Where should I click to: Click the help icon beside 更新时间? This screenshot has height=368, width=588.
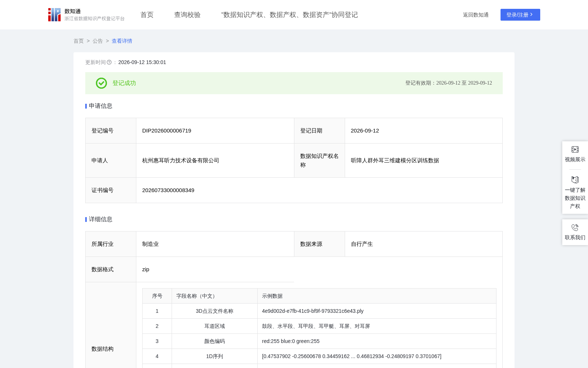tap(109, 63)
